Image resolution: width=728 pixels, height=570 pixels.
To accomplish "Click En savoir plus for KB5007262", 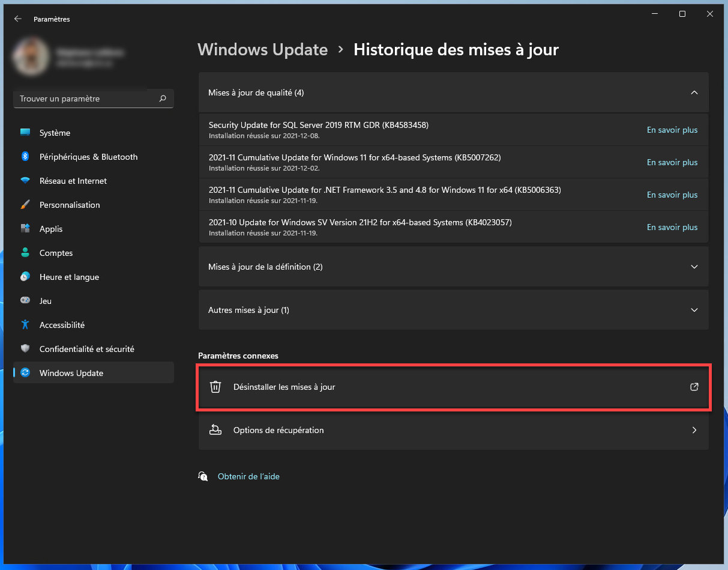I will coord(672,162).
